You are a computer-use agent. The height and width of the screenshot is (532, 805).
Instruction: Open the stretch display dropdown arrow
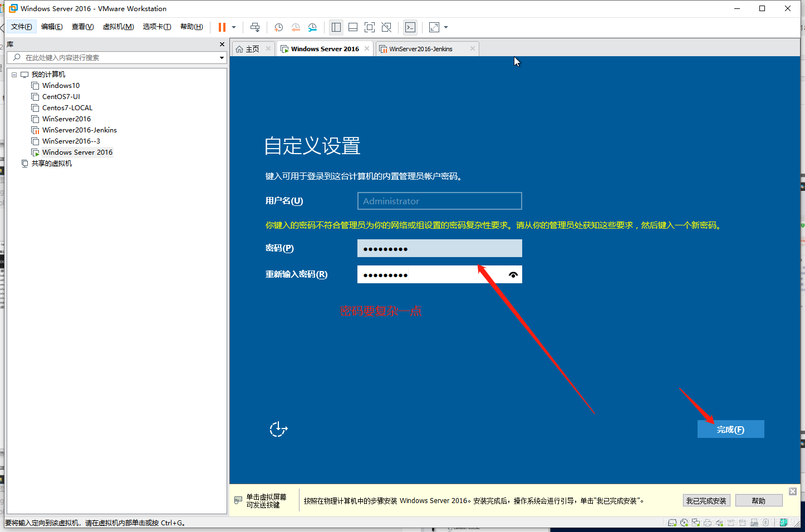coord(446,27)
